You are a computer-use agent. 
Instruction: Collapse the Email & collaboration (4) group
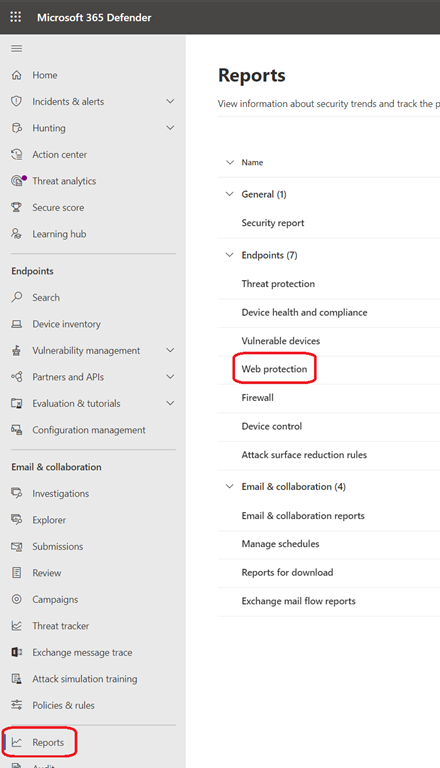coord(229,486)
